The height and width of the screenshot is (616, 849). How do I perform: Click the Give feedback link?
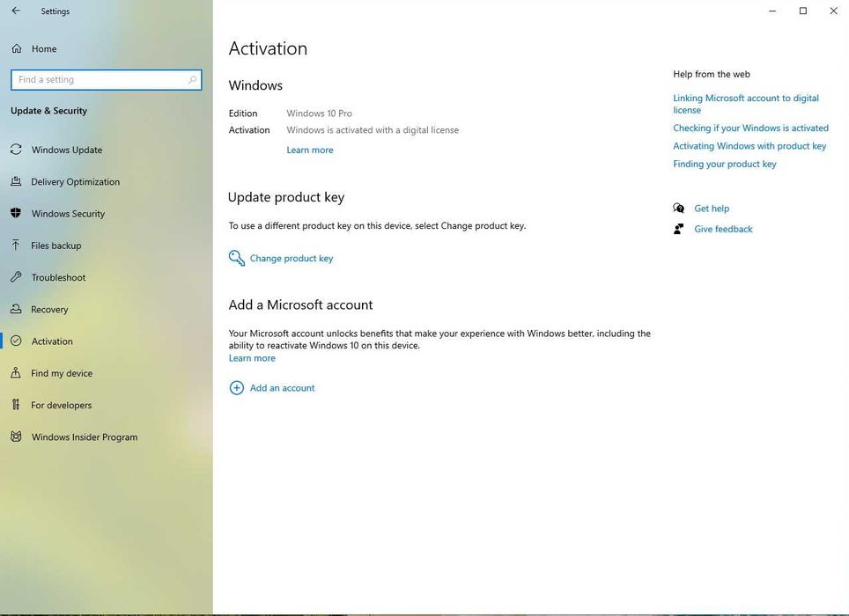coord(723,229)
